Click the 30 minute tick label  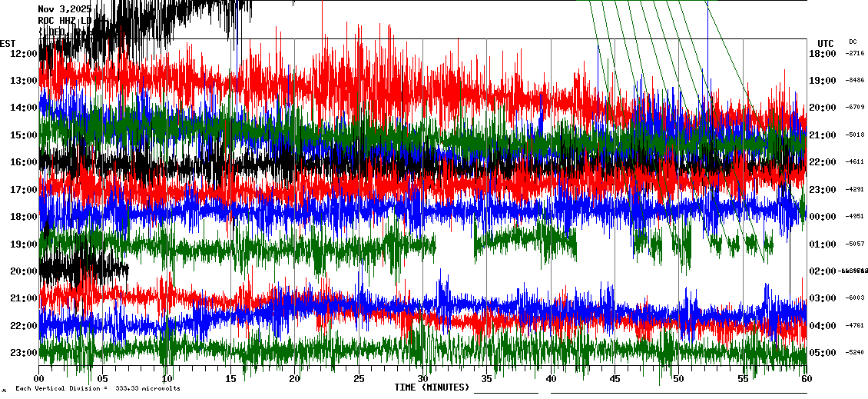(422, 379)
